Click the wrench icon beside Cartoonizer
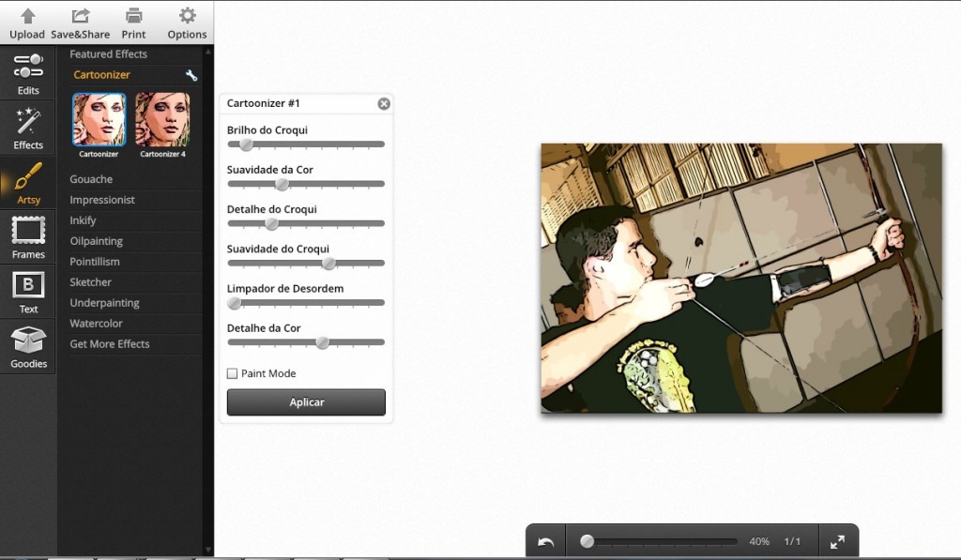The image size is (961, 560). tap(191, 75)
